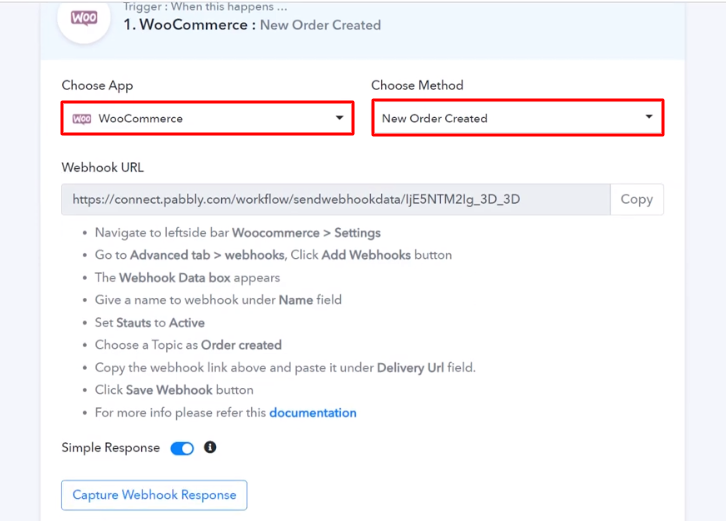Click Capture Webhook Response button
Screen dimensions: 726x521
[x=154, y=495]
